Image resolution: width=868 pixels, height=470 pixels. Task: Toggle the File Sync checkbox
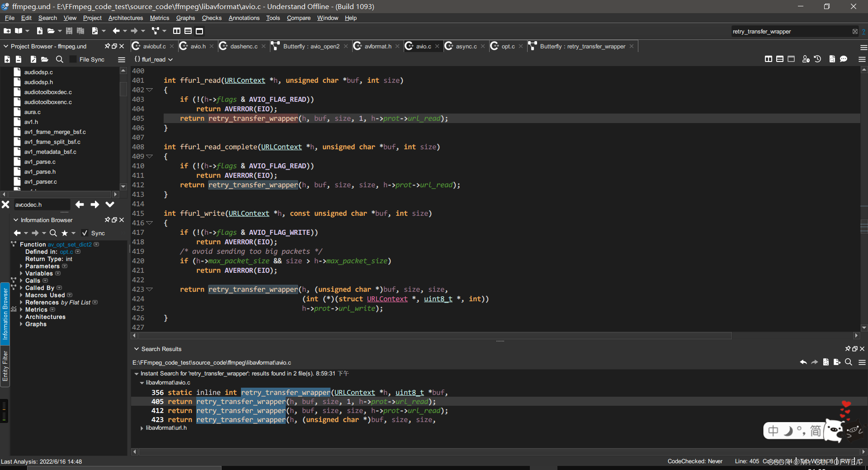pyautogui.click(x=73, y=59)
